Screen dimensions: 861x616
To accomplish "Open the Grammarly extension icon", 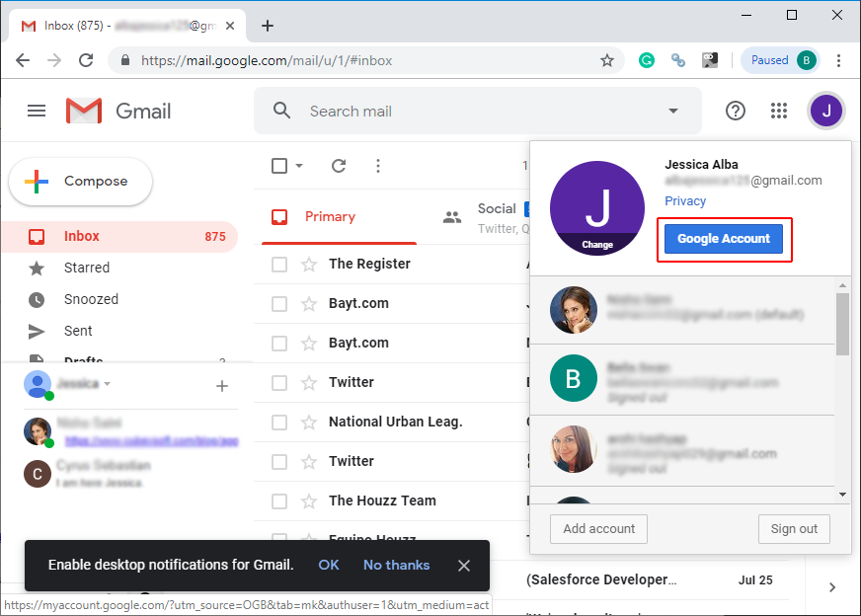I will pyautogui.click(x=647, y=60).
